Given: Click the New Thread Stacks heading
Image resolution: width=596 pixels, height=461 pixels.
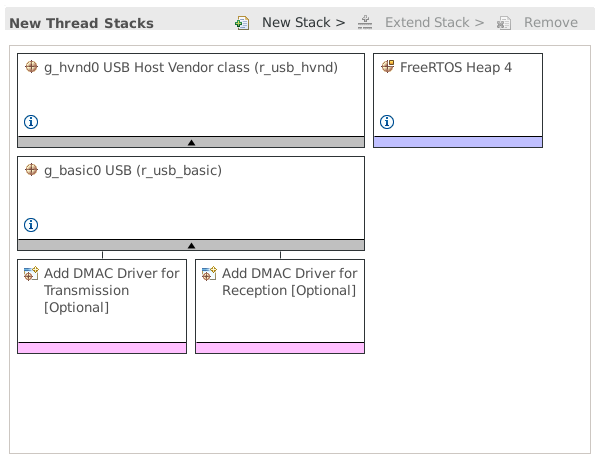Looking at the screenshot, I should click(x=81, y=23).
